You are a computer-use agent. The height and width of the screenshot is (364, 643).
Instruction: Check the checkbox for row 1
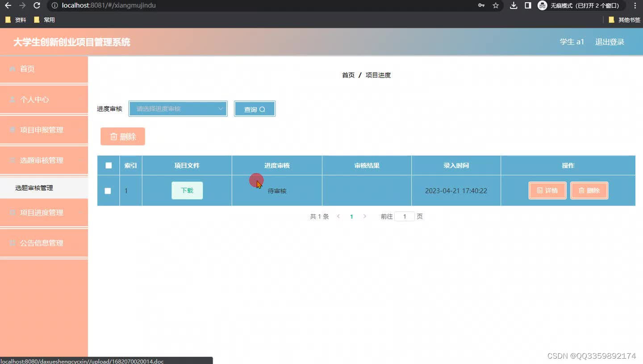click(x=108, y=190)
